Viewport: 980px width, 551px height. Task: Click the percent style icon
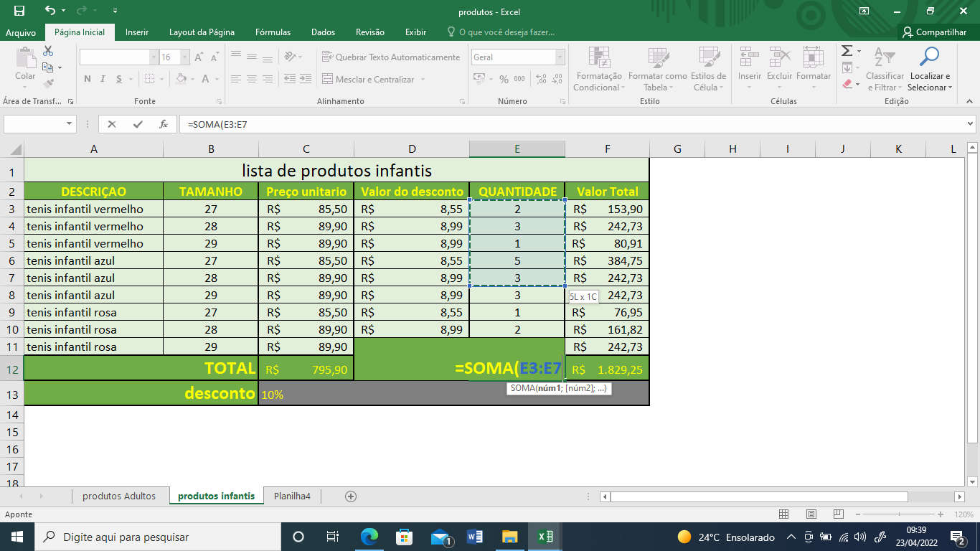[504, 79]
